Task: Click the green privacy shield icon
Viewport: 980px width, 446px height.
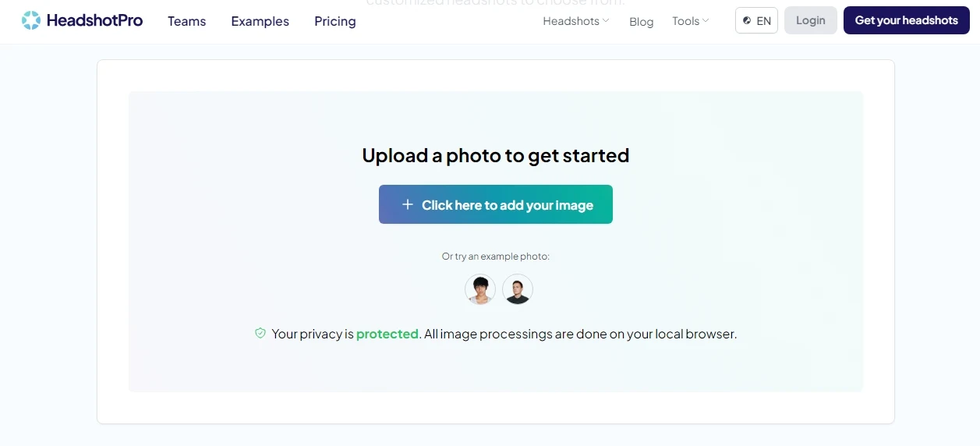Action: 260,333
